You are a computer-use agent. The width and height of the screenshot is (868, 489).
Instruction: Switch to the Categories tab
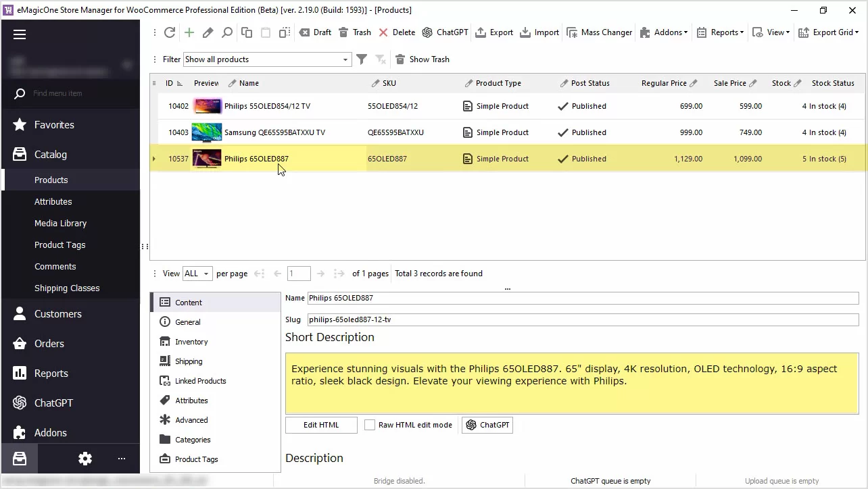(193, 440)
